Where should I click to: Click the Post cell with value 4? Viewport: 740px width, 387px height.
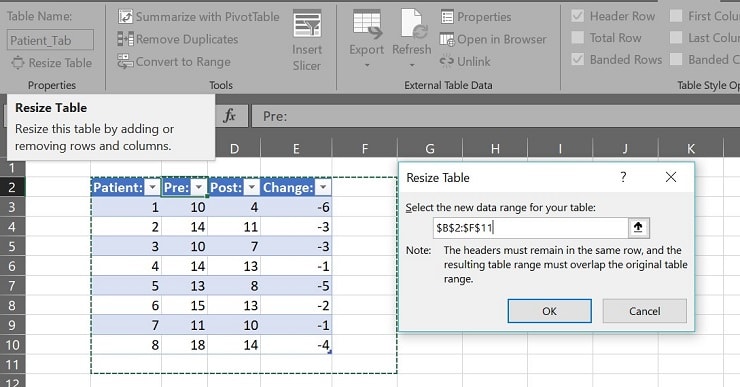tap(234, 207)
